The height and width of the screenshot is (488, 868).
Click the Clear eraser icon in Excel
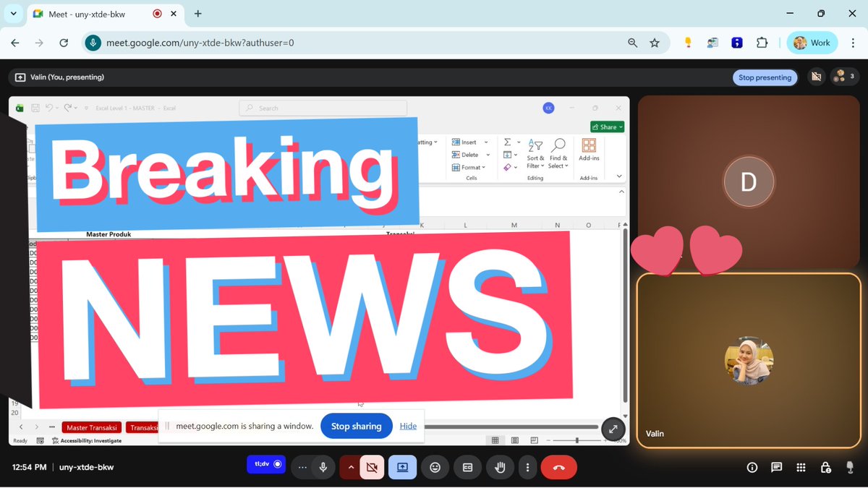(508, 167)
